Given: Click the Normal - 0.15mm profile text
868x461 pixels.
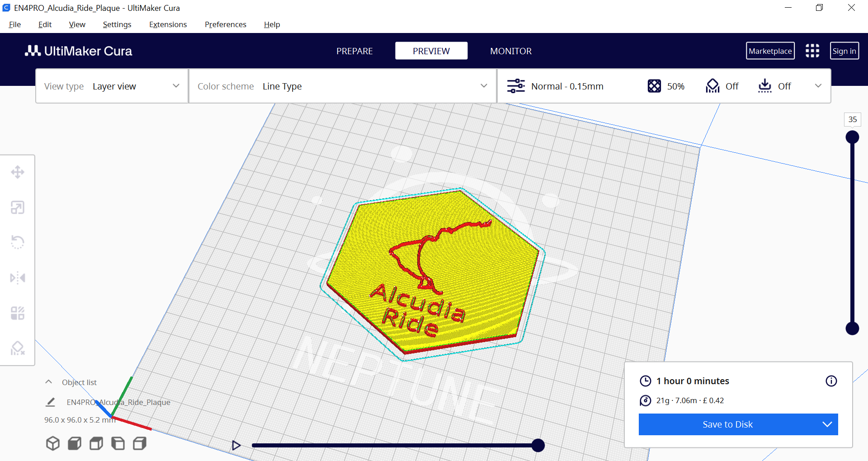Looking at the screenshot, I should 567,86.
